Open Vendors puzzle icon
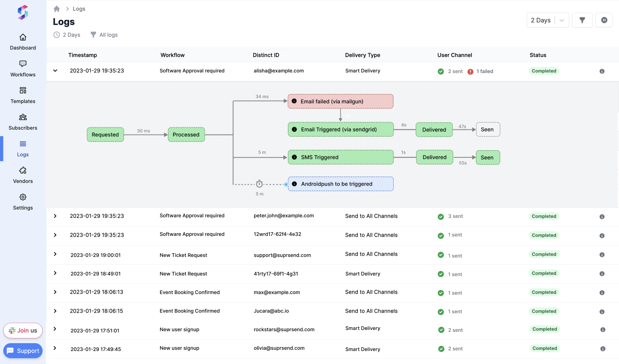The width and height of the screenshot is (619, 364). click(x=23, y=171)
